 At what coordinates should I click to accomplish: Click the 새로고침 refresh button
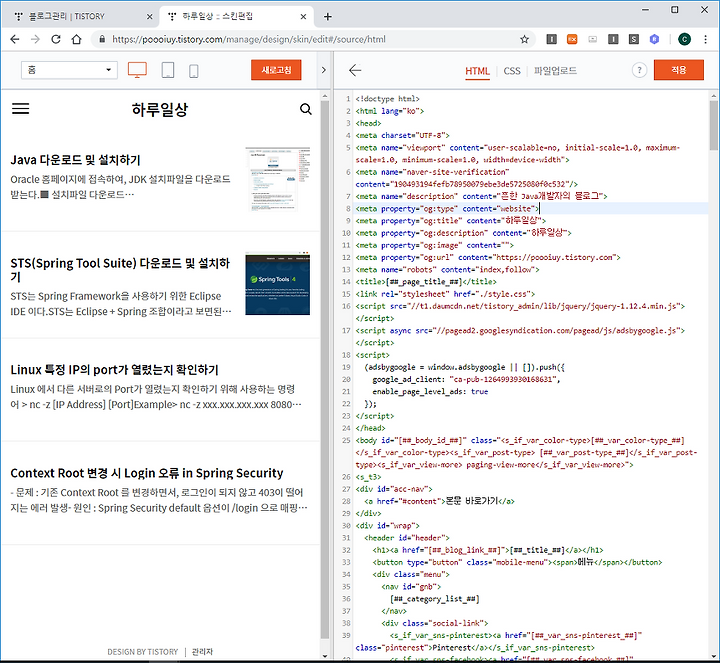(276, 70)
